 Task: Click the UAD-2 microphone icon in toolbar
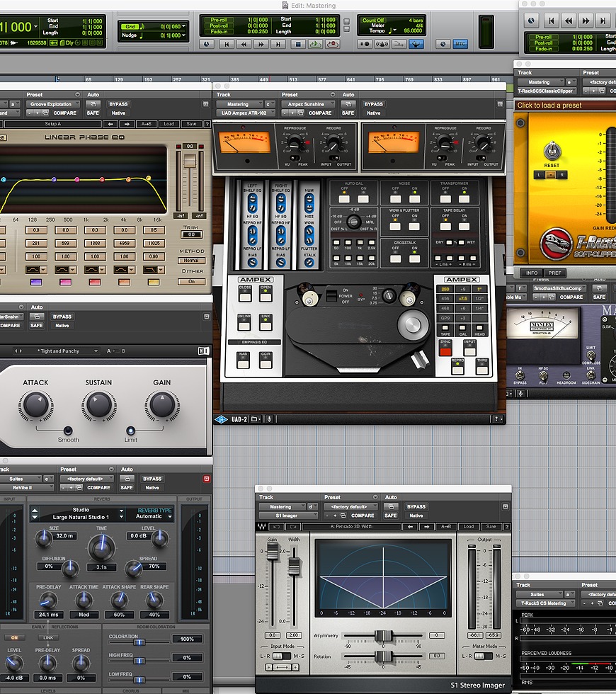(269, 419)
